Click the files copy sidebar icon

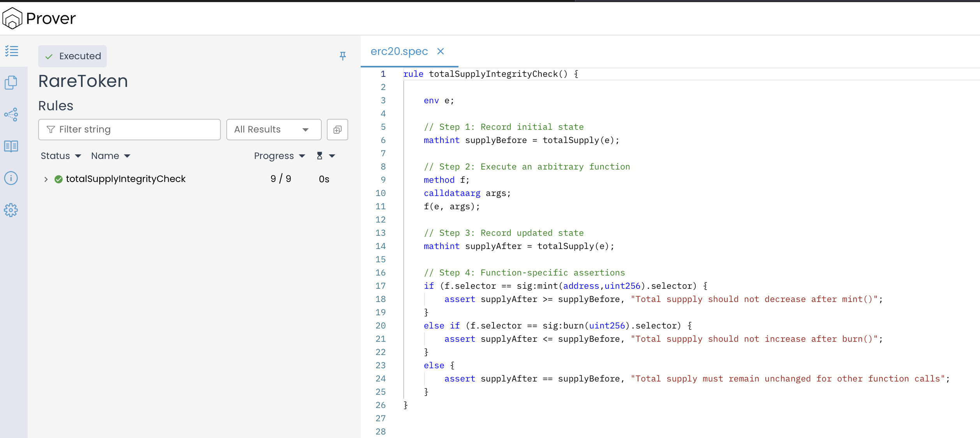tap(11, 83)
